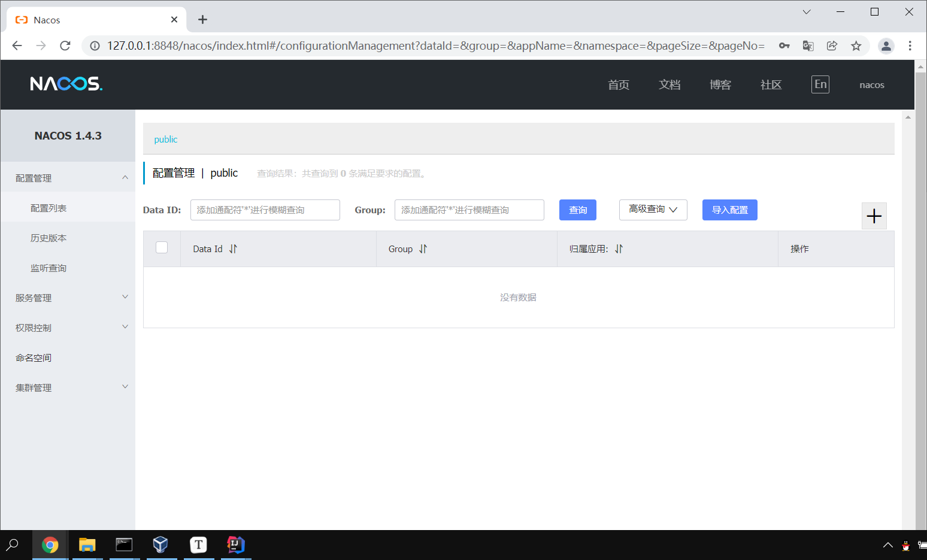Open the saved passwords key icon
Screen dimensions: 927x560
point(784,46)
